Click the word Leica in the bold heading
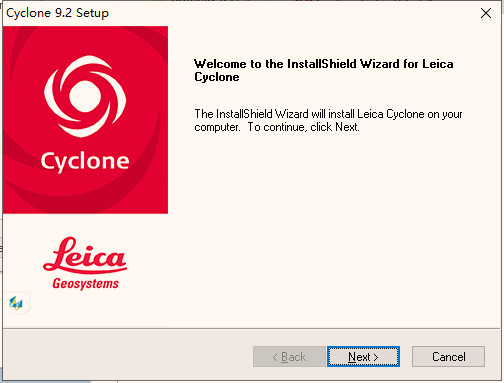 (438, 64)
